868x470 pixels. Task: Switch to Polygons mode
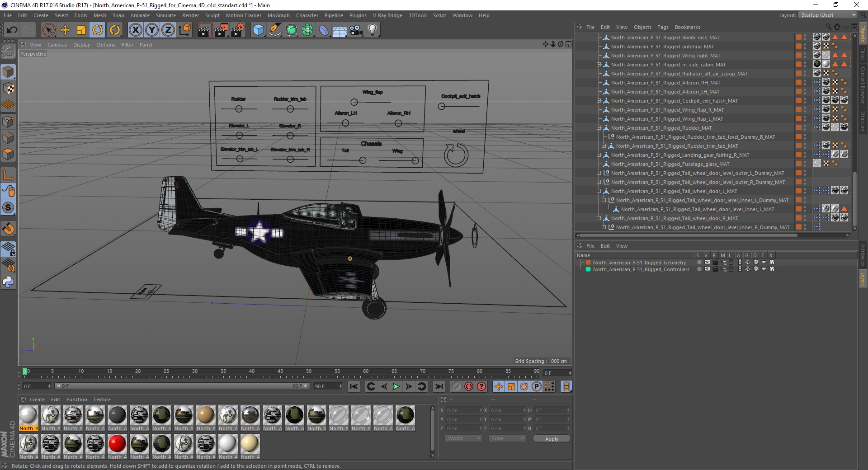click(8, 154)
